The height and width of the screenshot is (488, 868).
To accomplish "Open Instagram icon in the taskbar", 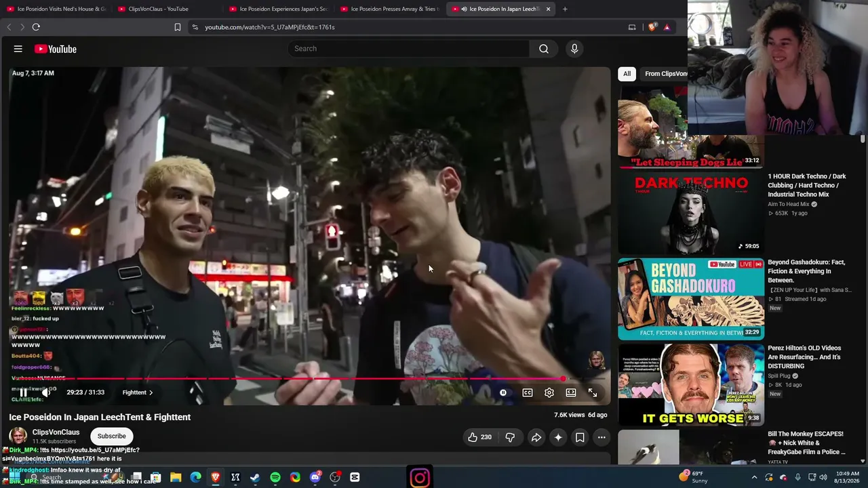I will [x=420, y=478].
